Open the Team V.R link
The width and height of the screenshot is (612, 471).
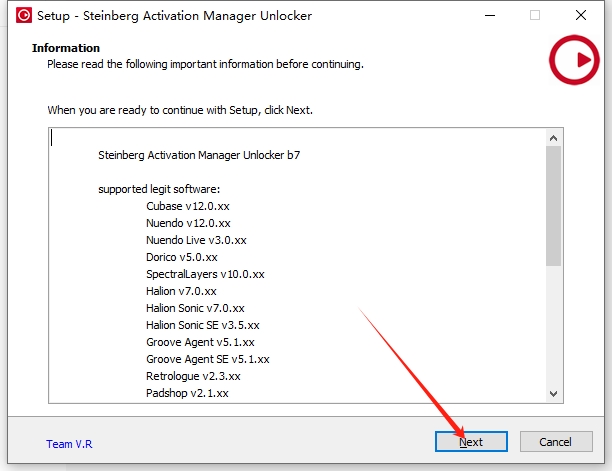69,444
